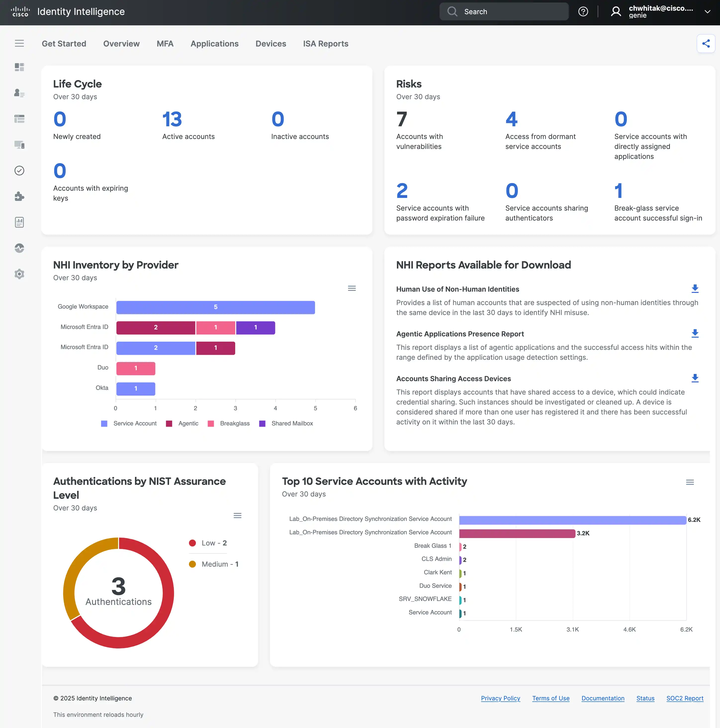Select the checks circle-check sidebar icon
This screenshot has height=728, width=720.
click(x=19, y=170)
